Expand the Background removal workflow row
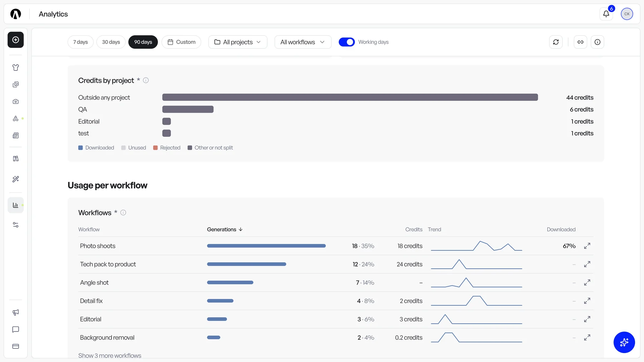Image resolution: width=644 pixels, height=362 pixels. (x=587, y=337)
